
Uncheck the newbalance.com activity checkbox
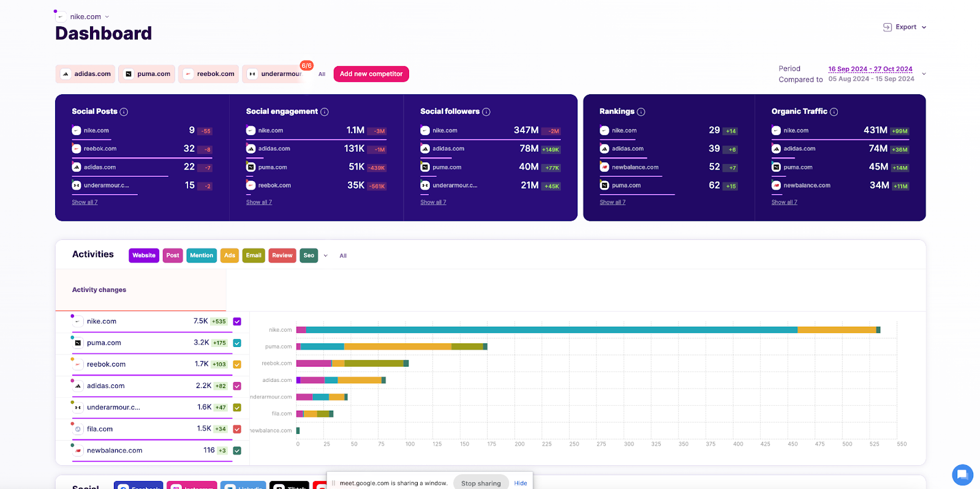[237, 450]
